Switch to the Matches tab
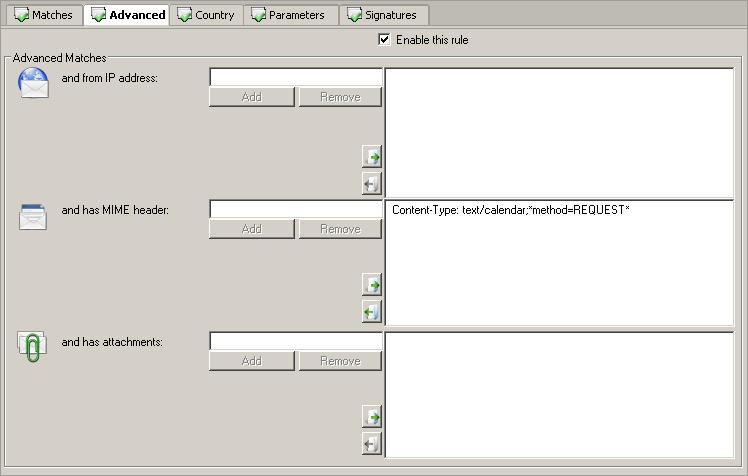 point(43,15)
